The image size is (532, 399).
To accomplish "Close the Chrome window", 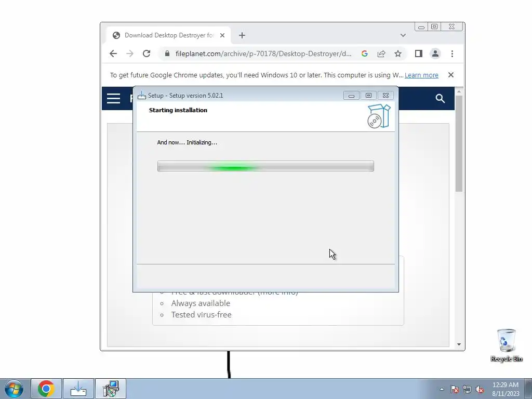I will (x=451, y=27).
